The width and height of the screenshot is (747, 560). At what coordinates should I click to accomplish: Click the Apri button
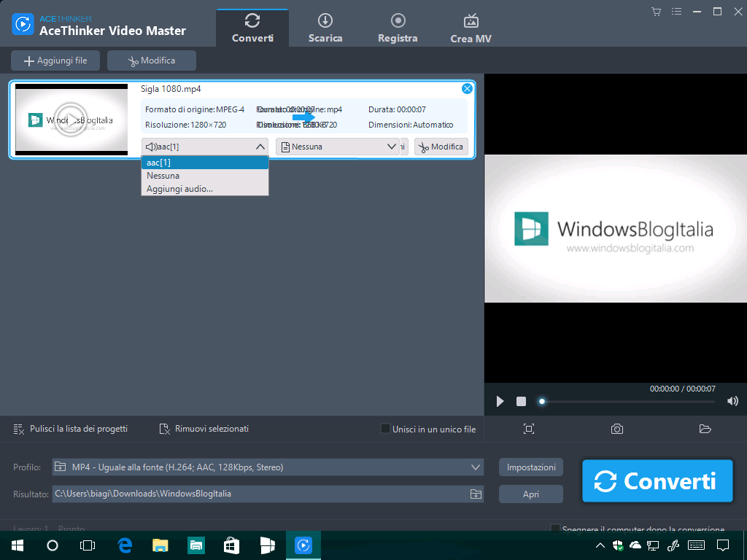[531, 494]
